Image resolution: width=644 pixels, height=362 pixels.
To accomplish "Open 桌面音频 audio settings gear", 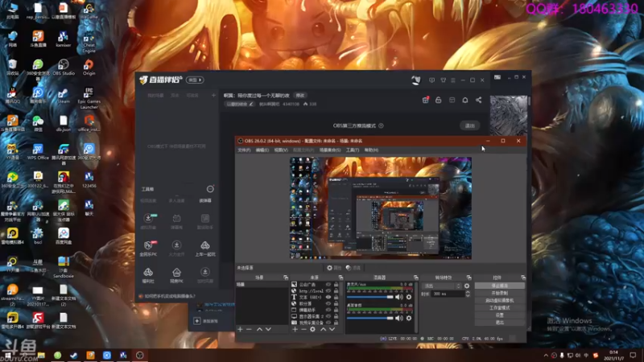I will pos(409,318).
